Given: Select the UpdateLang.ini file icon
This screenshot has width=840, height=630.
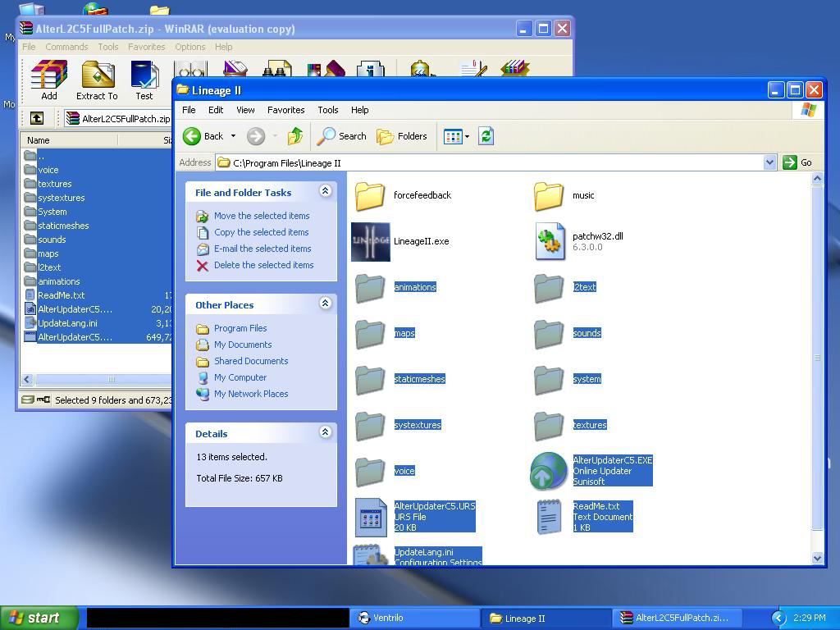Looking at the screenshot, I should click(370, 555).
